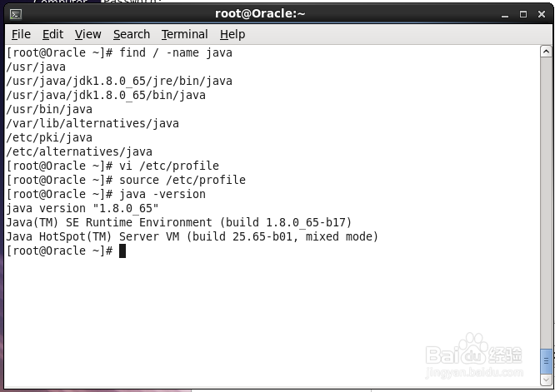555x392 pixels.
Task: Open the File menu
Action: (21, 34)
